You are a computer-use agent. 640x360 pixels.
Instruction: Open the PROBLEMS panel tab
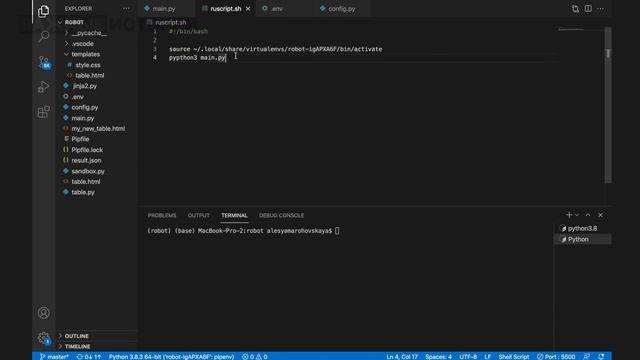click(162, 215)
